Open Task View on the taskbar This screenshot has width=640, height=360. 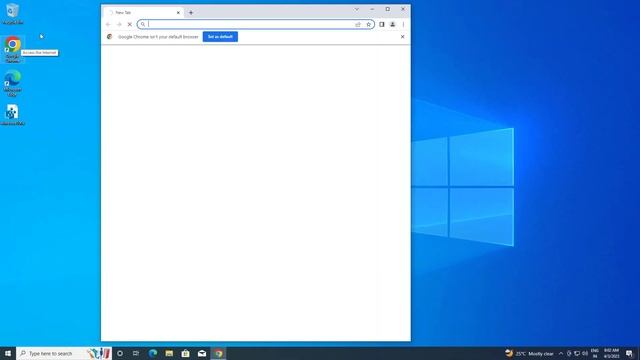pyautogui.click(x=136, y=353)
